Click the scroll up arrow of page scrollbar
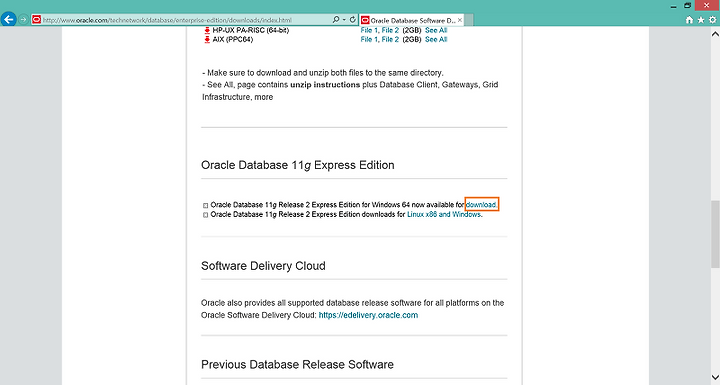The image size is (720, 385). 715,34
